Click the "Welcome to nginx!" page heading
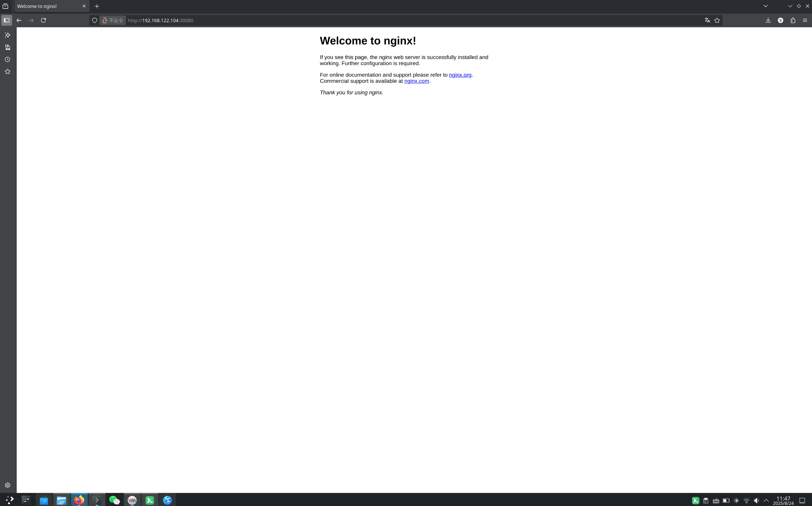812x506 pixels. [x=368, y=40]
